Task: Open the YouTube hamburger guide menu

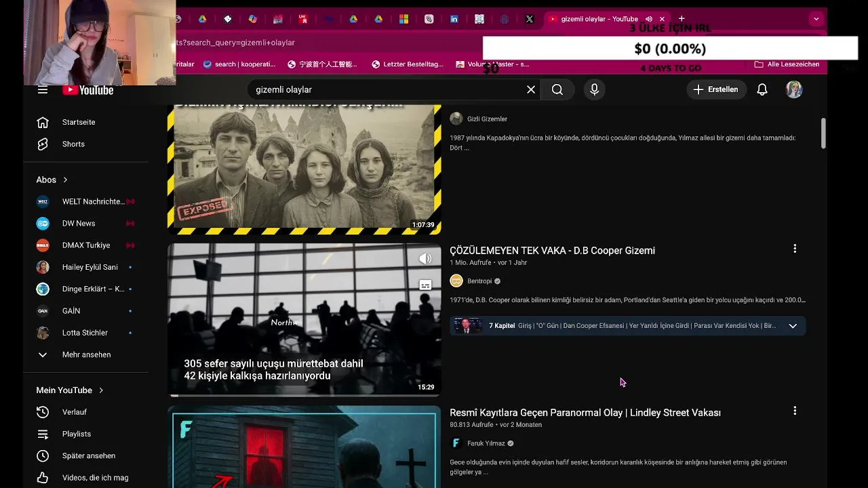Action: [x=43, y=89]
